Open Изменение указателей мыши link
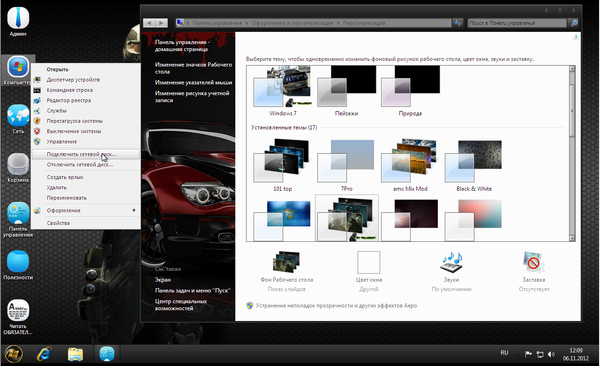This screenshot has height=366, width=600. click(x=193, y=82)
